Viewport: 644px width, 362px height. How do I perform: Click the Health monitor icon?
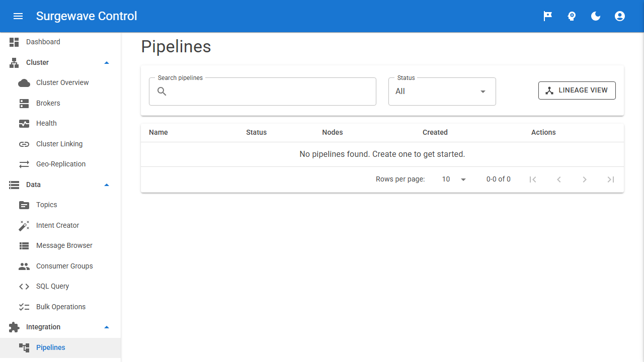point(24,124)
